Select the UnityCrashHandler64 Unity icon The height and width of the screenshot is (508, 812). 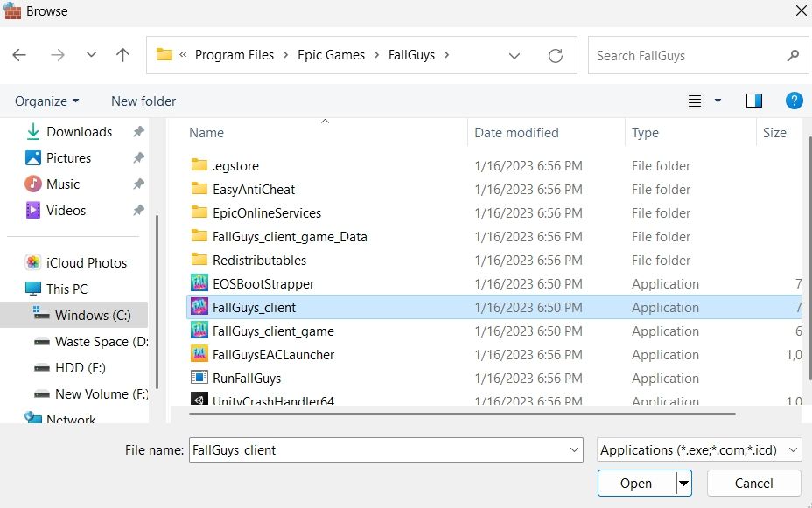[199, 399]
